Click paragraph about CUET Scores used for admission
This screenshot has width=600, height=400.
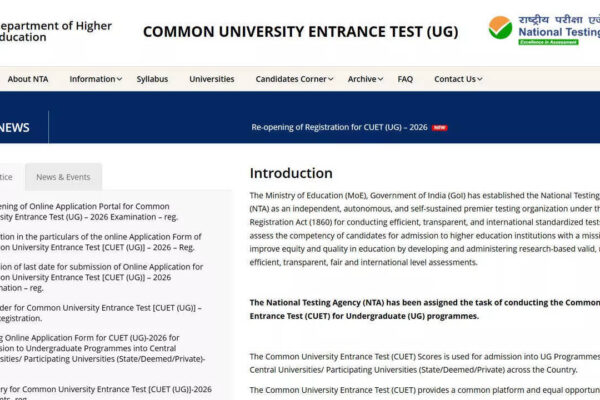tap(425, 363)
